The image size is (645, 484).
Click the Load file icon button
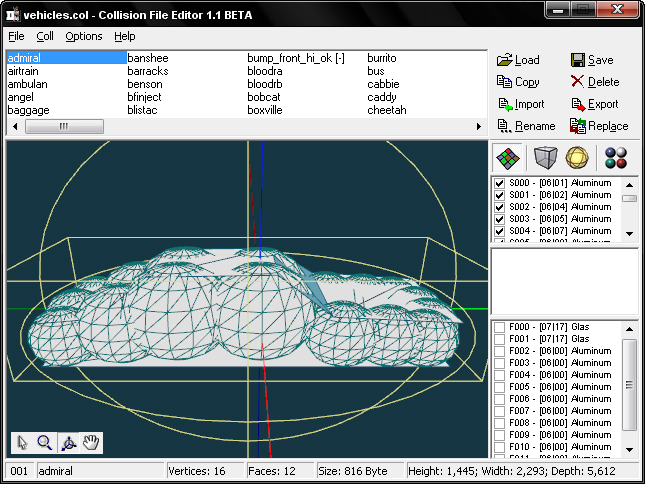(x=518, y=60)
